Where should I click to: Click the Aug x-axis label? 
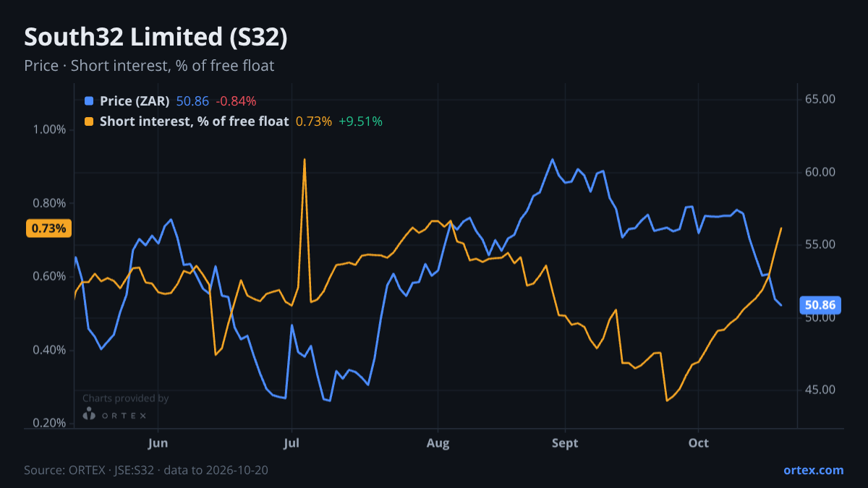pos(438,443)
